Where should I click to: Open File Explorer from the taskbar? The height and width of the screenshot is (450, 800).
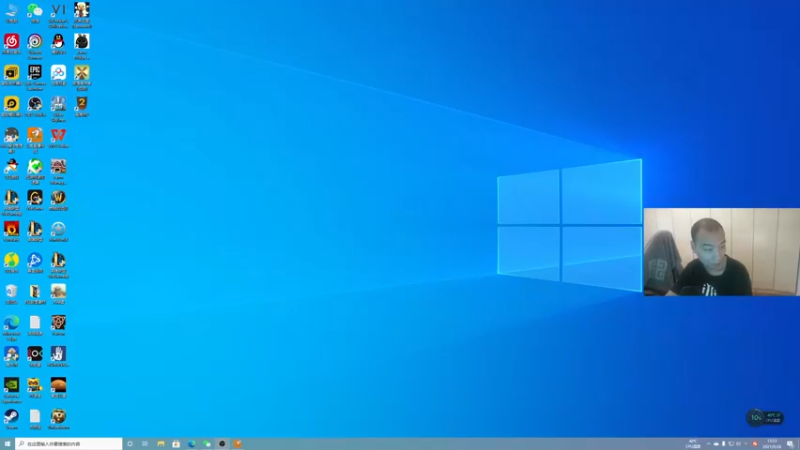tap(161, 444)
